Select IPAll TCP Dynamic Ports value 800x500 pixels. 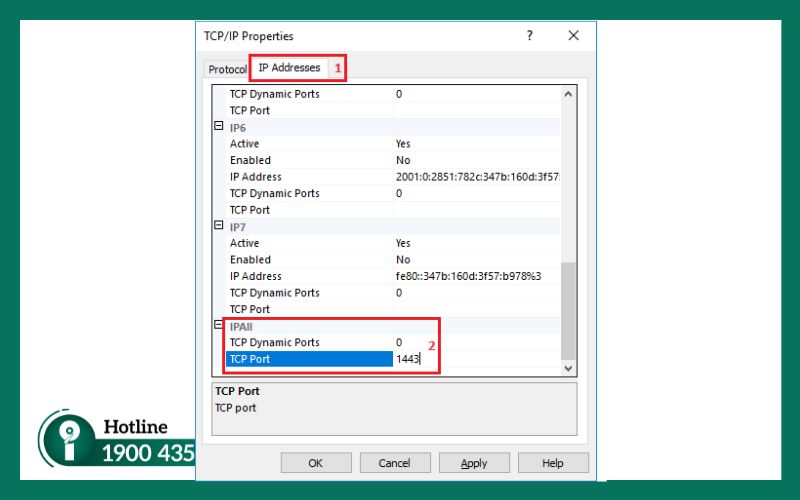tap(476, 342)
